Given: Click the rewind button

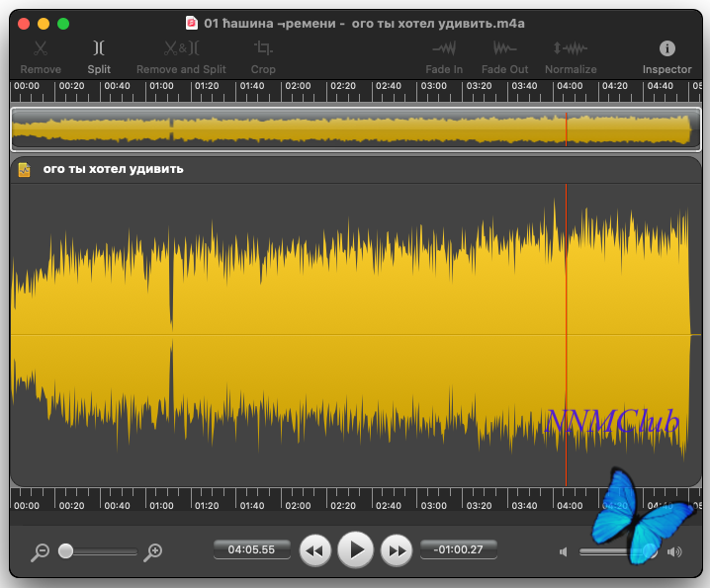Looking at the screenshot, I should pos(314,550).
